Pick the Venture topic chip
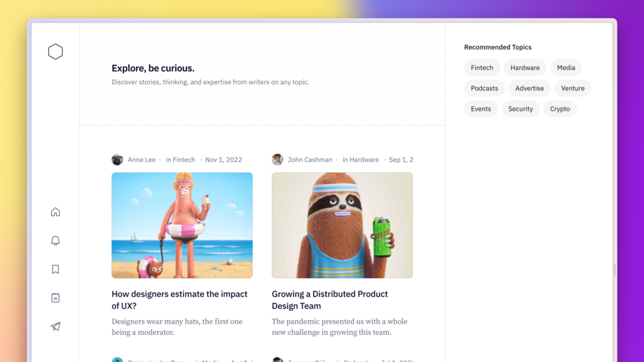The width and height of the screenshot is (644, 362). pyautogui.click(x=572, y=88)
